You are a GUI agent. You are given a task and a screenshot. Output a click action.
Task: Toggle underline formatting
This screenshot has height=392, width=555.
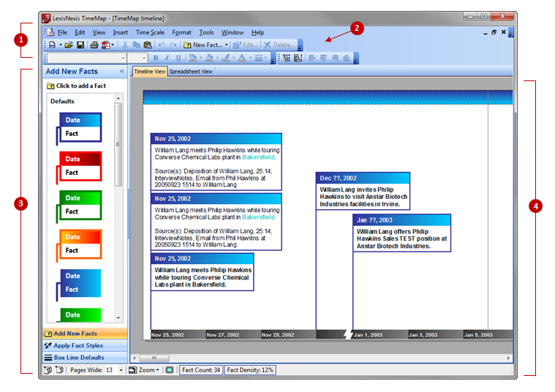pyautogui.click(x=178, y=58)
